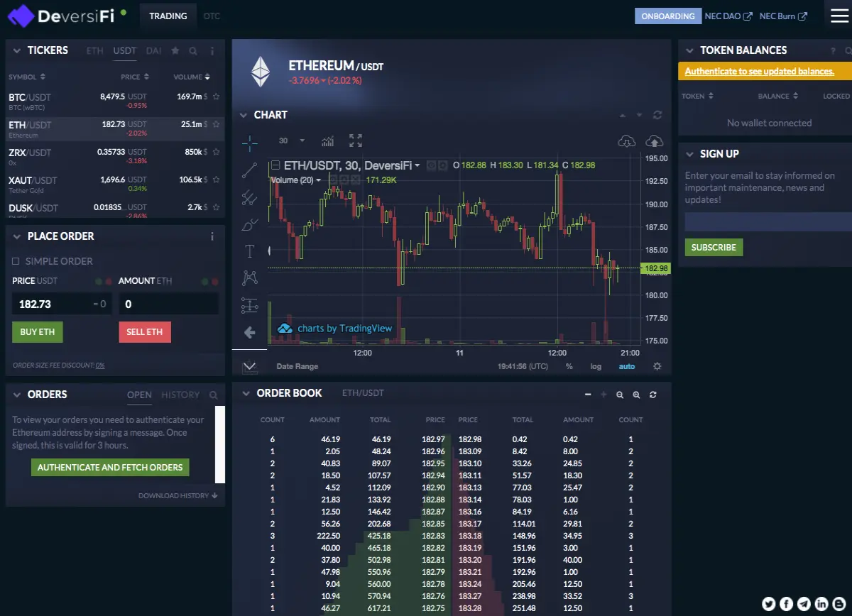
Task: Click the Subscribe button
Action: pyautogui.click(x=714, y=247)
